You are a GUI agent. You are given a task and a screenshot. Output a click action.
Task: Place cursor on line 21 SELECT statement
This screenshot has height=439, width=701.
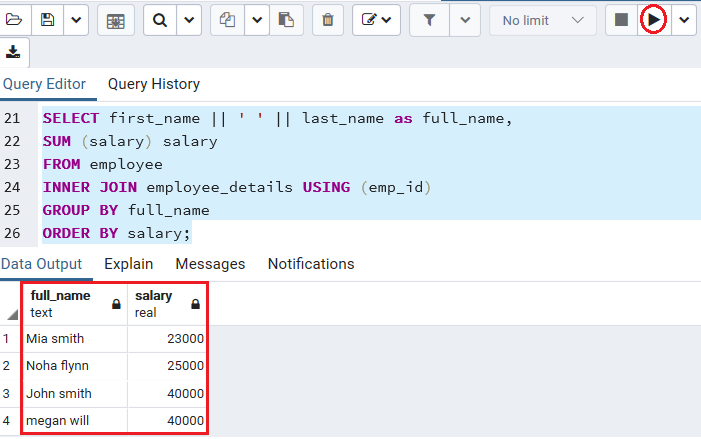tap(277, 118)
